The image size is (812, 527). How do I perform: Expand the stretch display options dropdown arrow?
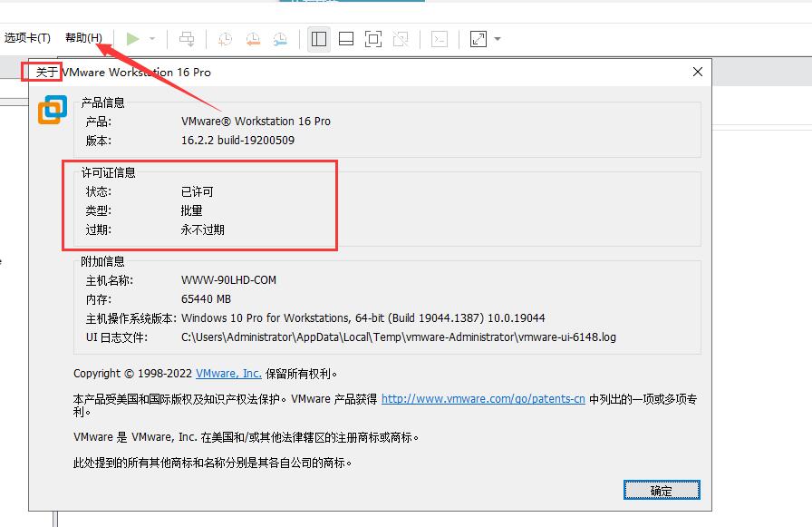pos(498,39)
